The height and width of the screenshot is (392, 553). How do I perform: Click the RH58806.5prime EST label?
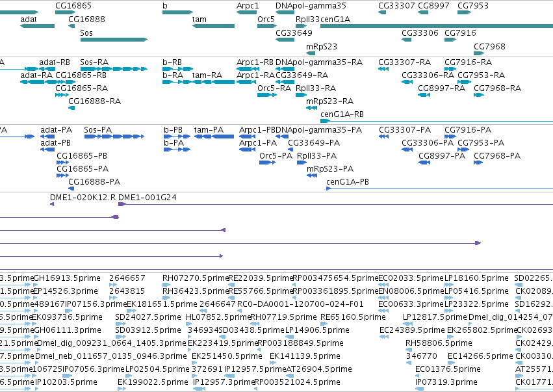439,343
